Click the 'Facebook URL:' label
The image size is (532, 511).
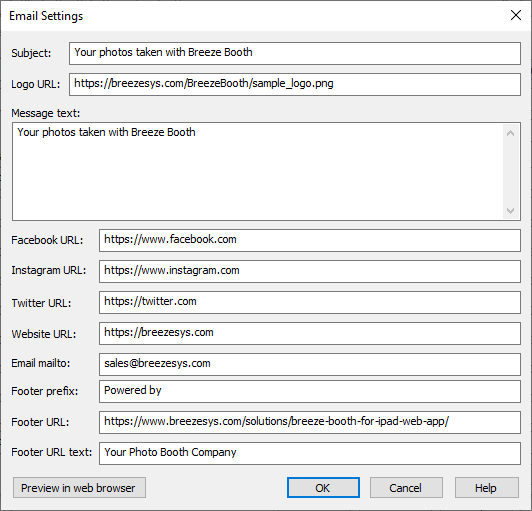47,240
